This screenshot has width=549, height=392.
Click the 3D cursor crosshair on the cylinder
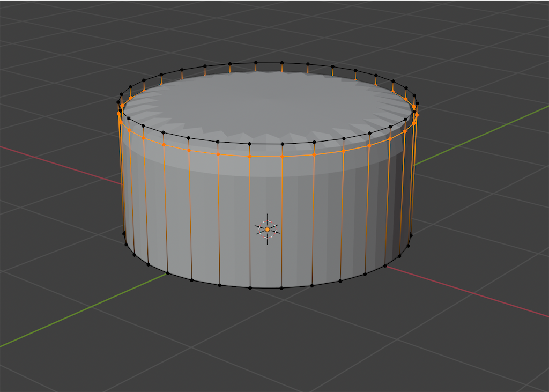click(268, 229)
